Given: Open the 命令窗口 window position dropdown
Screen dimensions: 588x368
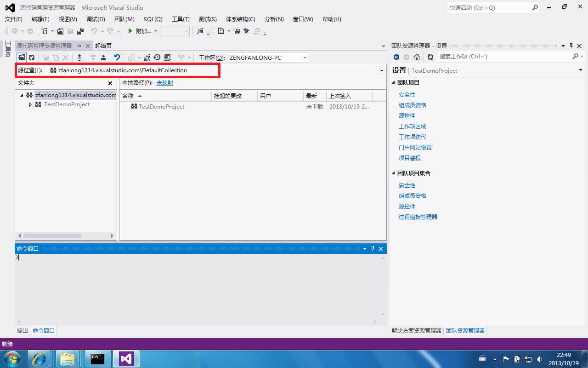Looking at the screenshot, I should [x=365, y=249].
